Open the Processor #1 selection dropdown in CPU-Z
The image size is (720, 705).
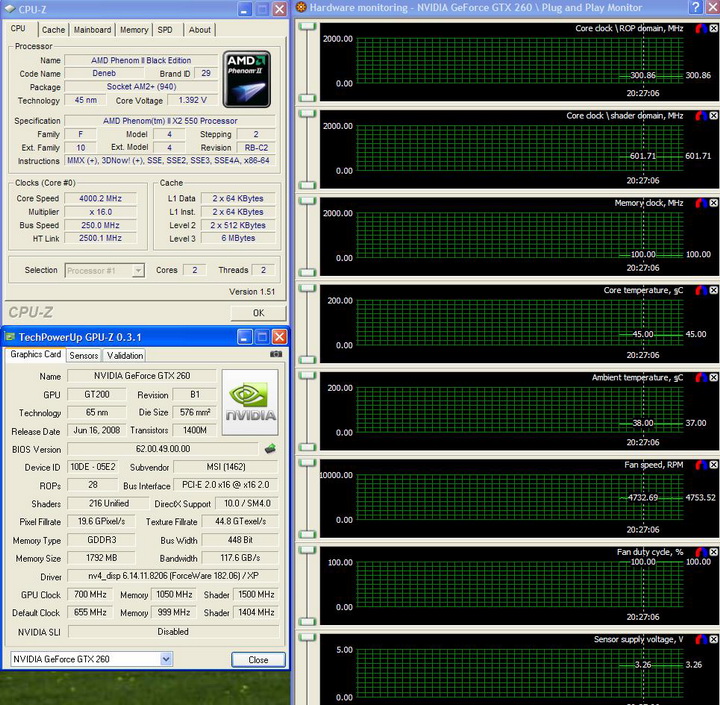click(x=138, y=271)
